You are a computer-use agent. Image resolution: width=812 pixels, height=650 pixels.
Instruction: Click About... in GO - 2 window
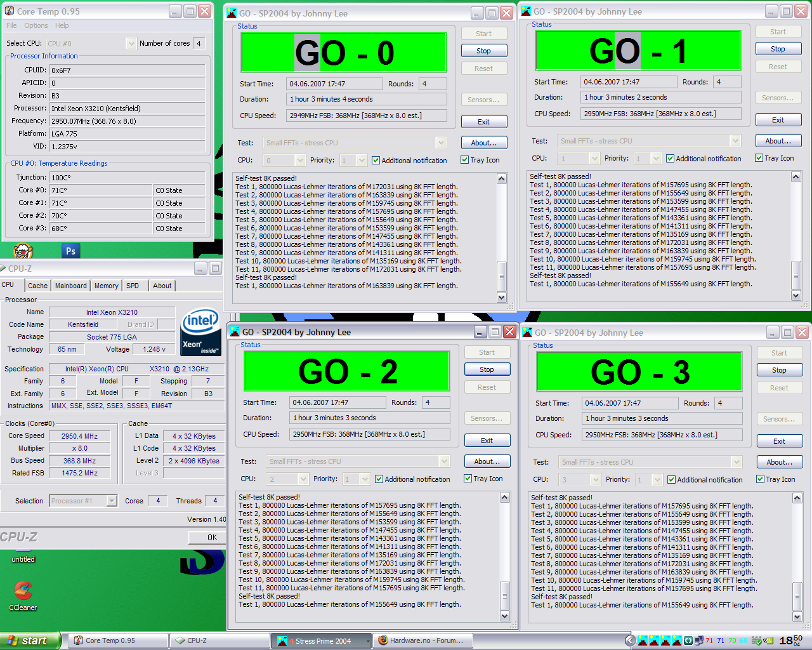click(x=487, y=461)
